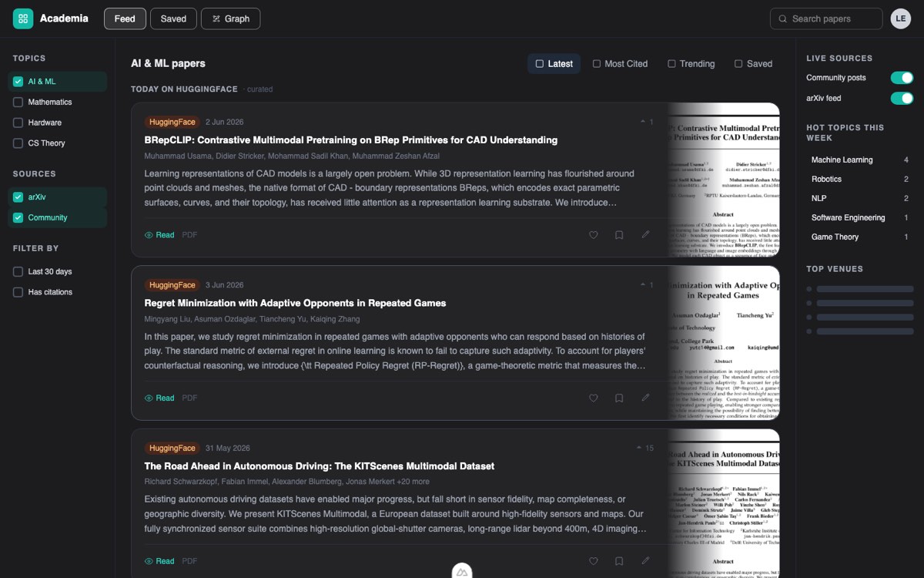This screenshot has width=924, height=578.
Task: Click HuggingFace tag on BRepCLIP card
Action: (172, 122)
